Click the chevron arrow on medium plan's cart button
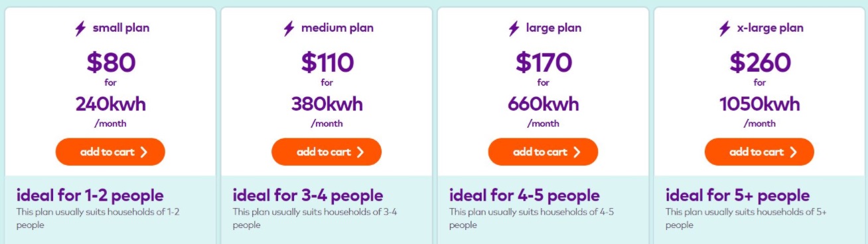This screenshot has width=868, height=244. pyautogui.click(x=360, y=152)
